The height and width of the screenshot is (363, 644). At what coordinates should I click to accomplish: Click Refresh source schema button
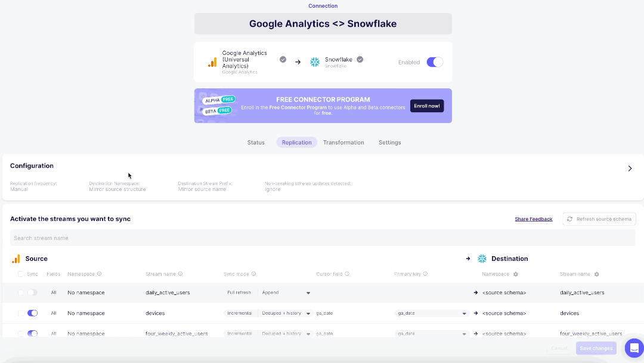tap(599, 219)
